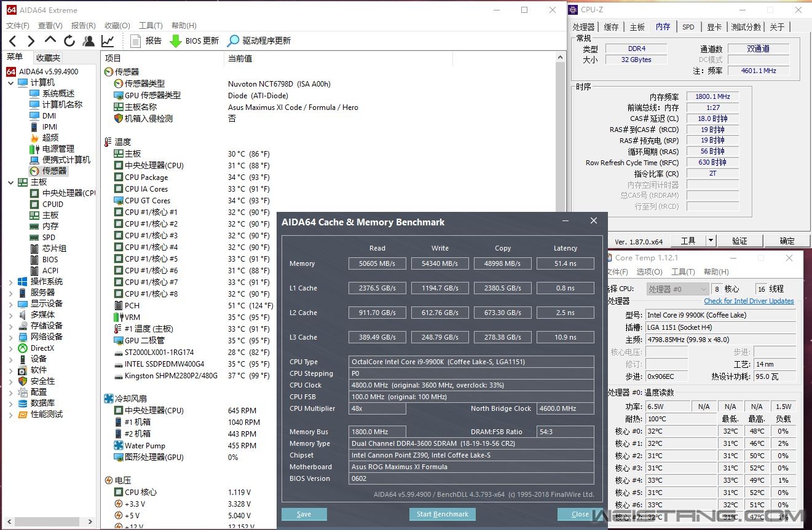This screenshot has width=812, height=530.
Task: Select 芯片组 tree item
Action: 54,248
